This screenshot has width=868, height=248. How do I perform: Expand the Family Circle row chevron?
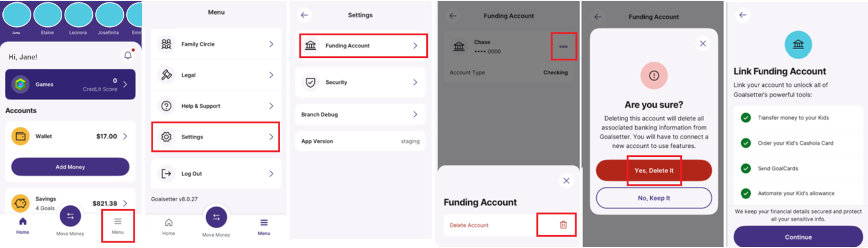271,44
